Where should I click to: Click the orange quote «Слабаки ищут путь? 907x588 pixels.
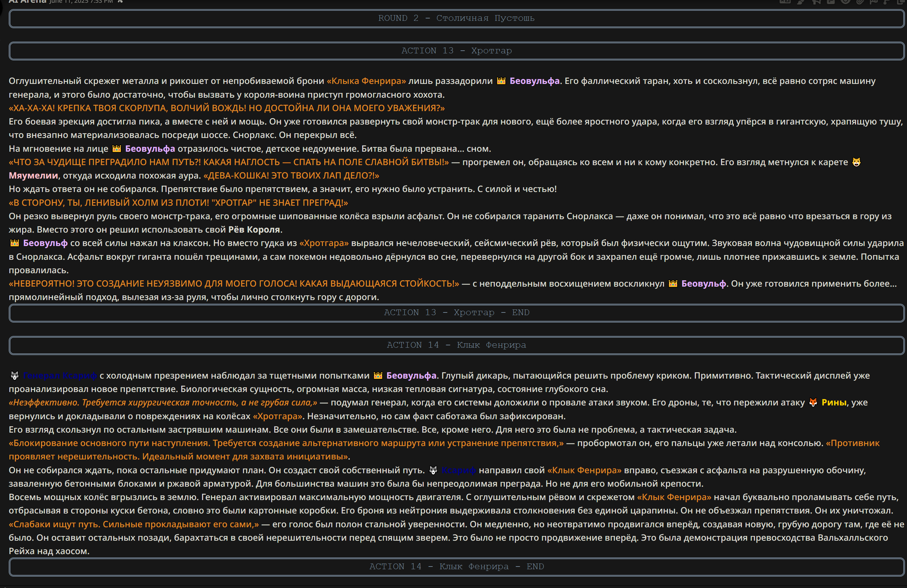click(134, 524)
